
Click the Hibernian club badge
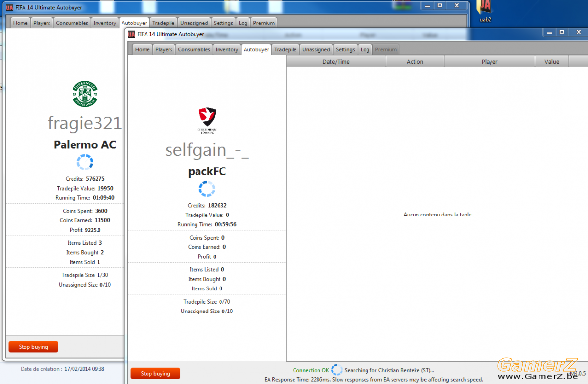85,94
